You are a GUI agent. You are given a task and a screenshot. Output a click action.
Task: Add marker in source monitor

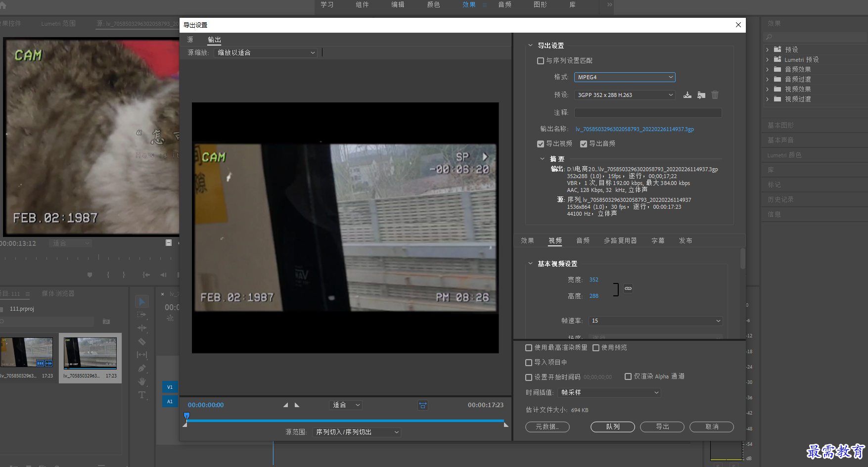(x=90, y=275)
